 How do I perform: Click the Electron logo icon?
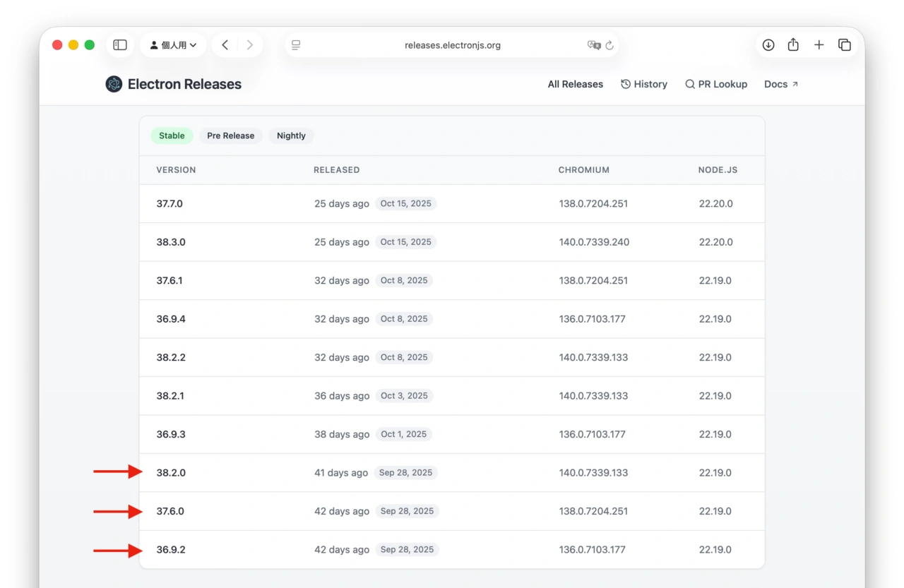(x=113, y=84)
